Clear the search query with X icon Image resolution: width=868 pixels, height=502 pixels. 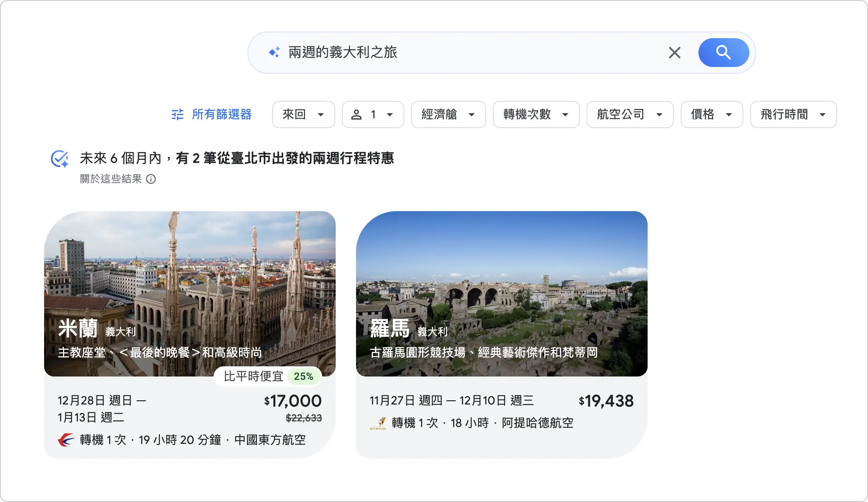tap(674, 53)
